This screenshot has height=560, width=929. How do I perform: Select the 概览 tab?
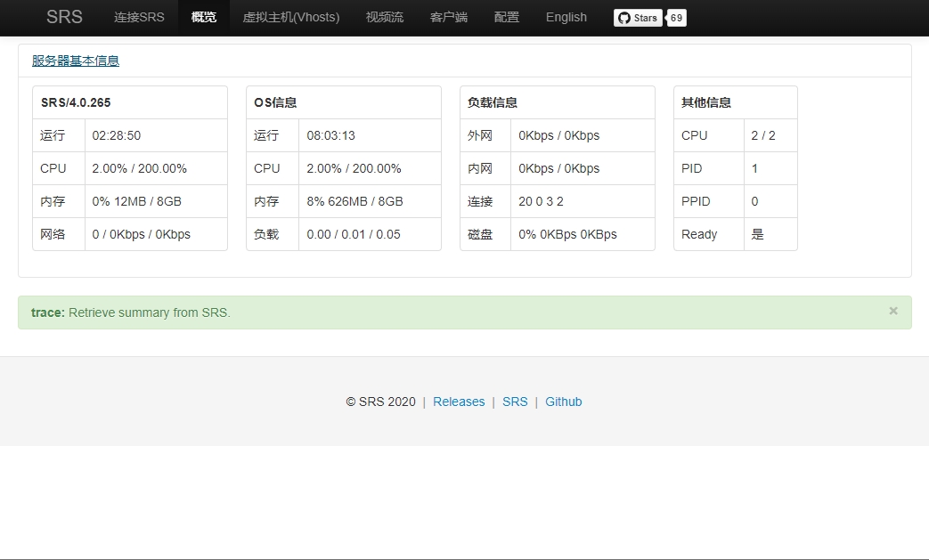point(203,17)
